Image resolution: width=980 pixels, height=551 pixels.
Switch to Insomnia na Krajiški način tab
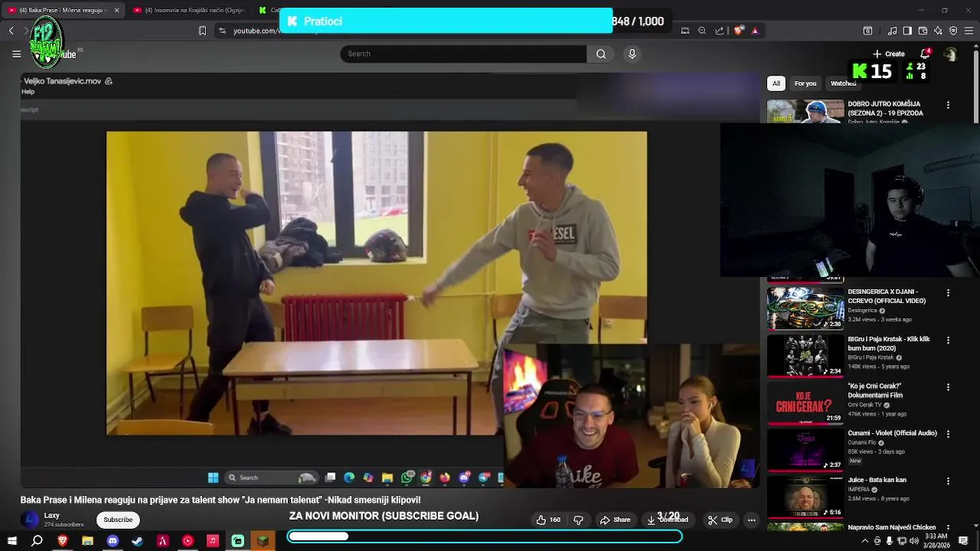pyautogui.click(x=188, y=10)
